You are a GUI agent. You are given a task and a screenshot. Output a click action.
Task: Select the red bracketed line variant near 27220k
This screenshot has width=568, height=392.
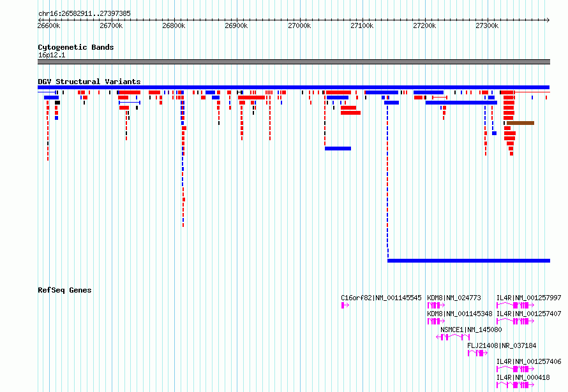pos(440,98)
